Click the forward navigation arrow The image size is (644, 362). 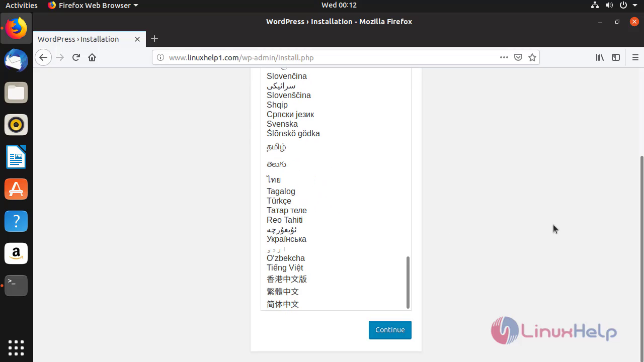pyautogui.click(x=60, y=57)
